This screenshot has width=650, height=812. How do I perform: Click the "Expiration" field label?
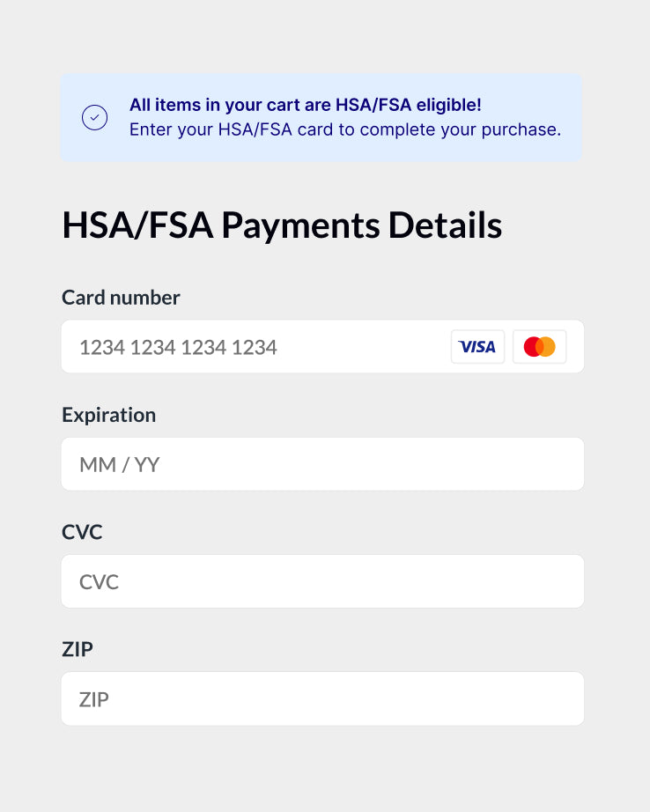pos(108,415)
